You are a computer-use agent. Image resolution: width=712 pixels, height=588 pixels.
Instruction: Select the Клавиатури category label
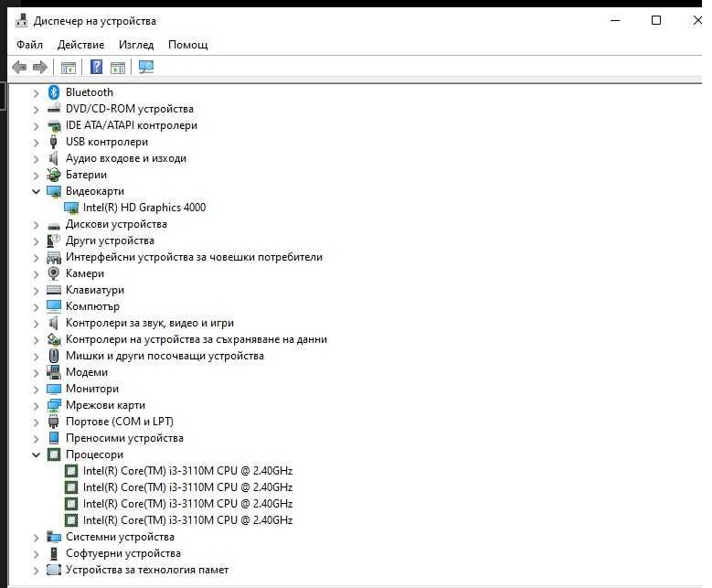[95, 290]
